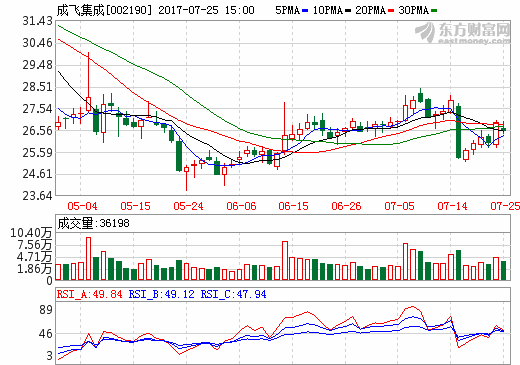Click the 07-25 date label
This screenshot has height=365, width=520.
(x=505, y=206)
